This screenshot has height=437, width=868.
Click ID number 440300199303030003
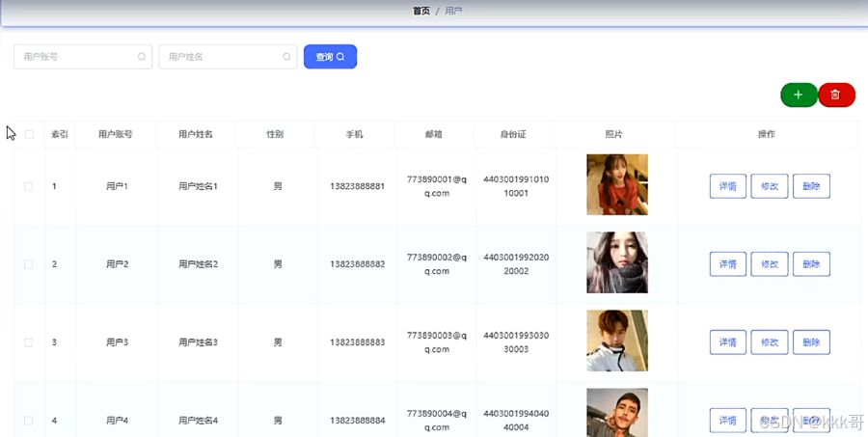pos(516,342)
